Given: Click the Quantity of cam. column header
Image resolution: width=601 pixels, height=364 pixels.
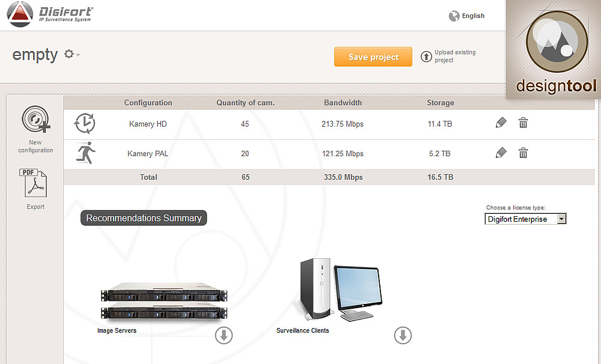Looking at the screenshot, I should click(x=245, y=103).
